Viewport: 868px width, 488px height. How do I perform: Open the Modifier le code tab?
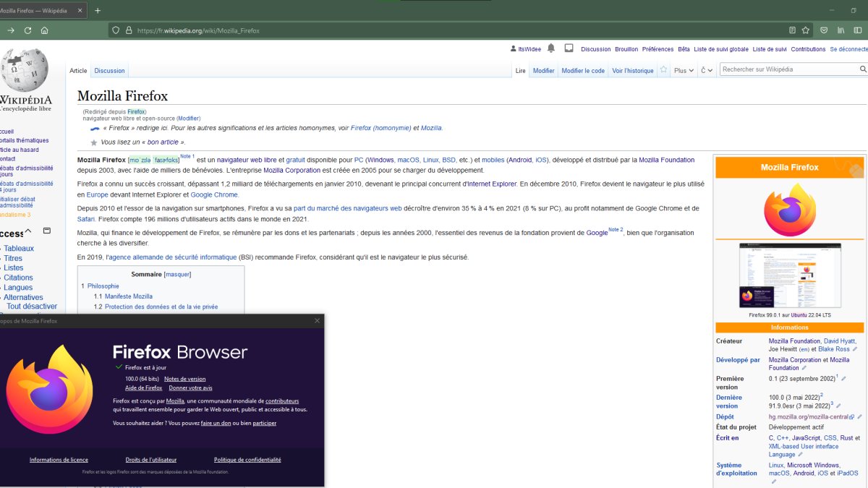tap(583, 71)
